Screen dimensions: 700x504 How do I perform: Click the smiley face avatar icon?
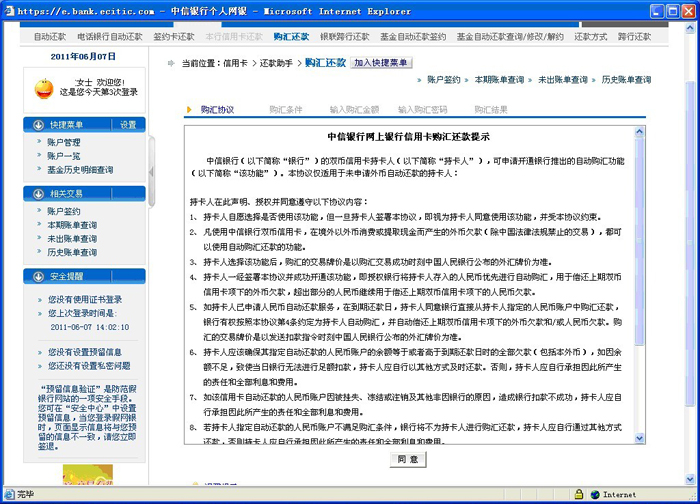[x=43, y=90]
